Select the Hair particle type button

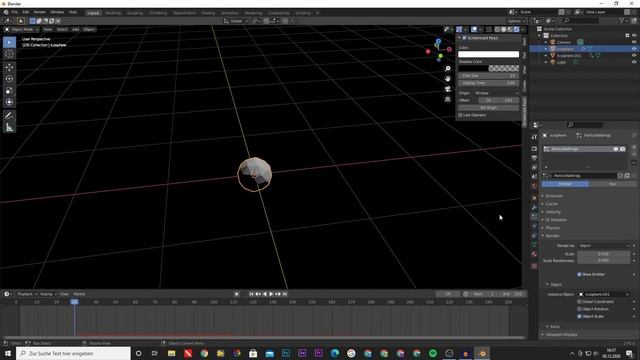pos(613,184)
